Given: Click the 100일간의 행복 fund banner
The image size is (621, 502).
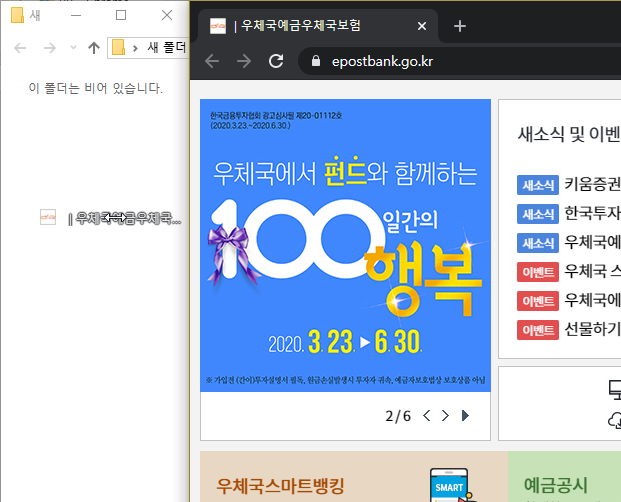Looking at the screenshot, I should coord(345,245).
